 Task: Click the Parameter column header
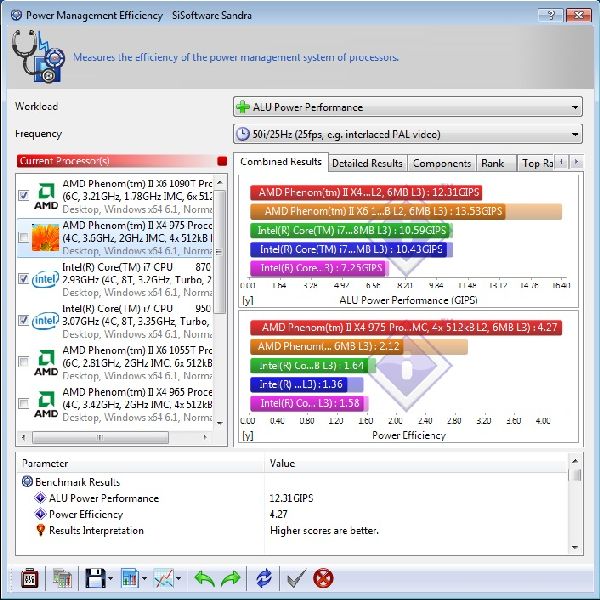tap(140, 463)
